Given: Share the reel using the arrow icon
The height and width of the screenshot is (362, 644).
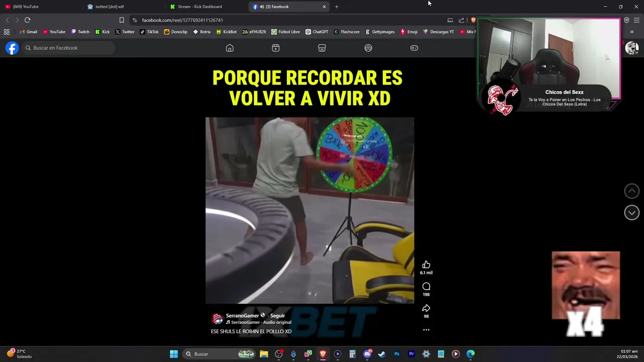Looking at the screenshot, I should coord(426,308).
